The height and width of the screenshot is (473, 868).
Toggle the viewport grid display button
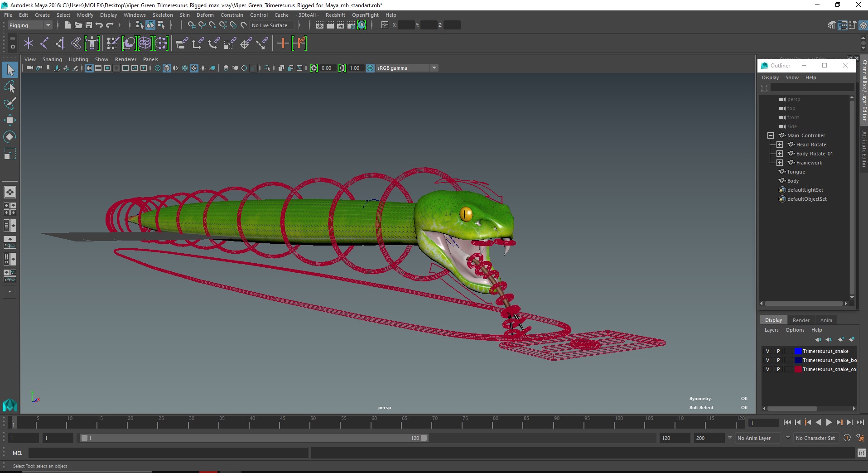pyautogui.click(x=89, y=68)
